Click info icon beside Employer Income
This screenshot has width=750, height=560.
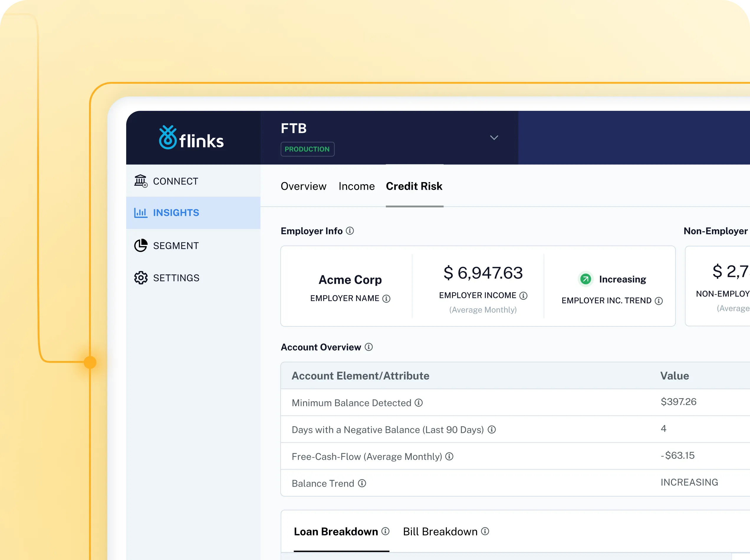[523, 296]
